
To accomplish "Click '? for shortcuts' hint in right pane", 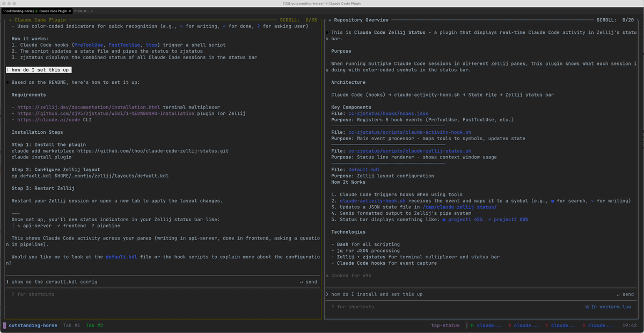I will click(x=352, y=307).
